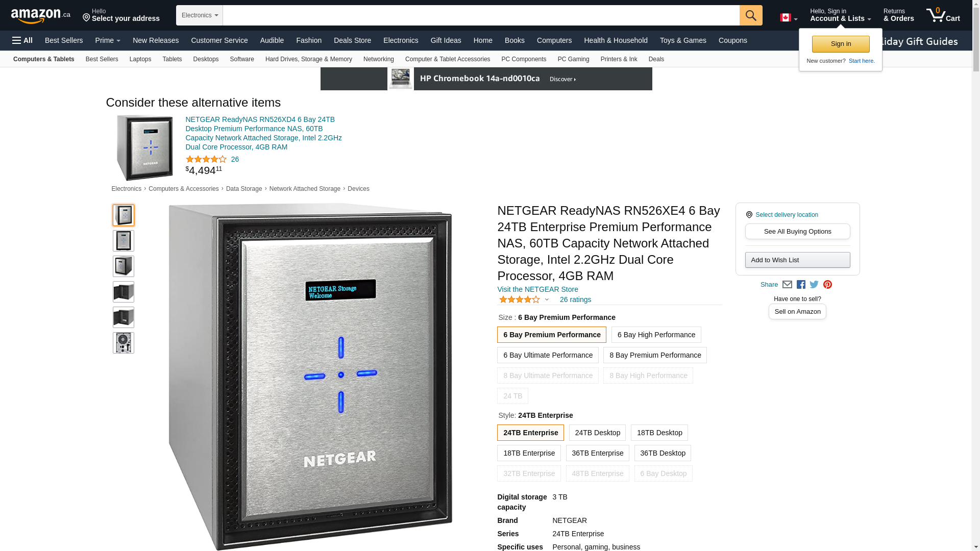The image size is (980, 551).
Task: Go to Amazon.ca home logo
Action: pyautogui.click(x=41, y=15)
